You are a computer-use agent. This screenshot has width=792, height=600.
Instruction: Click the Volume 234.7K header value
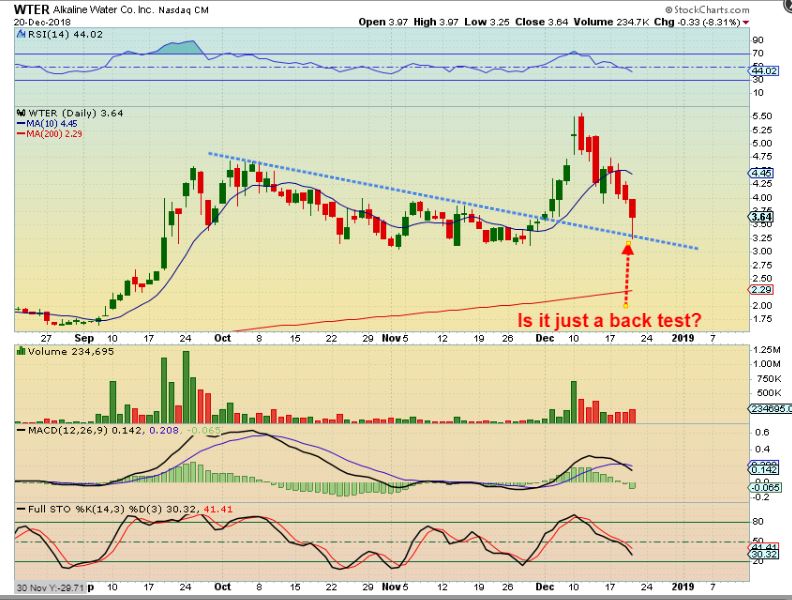[611, 22]
